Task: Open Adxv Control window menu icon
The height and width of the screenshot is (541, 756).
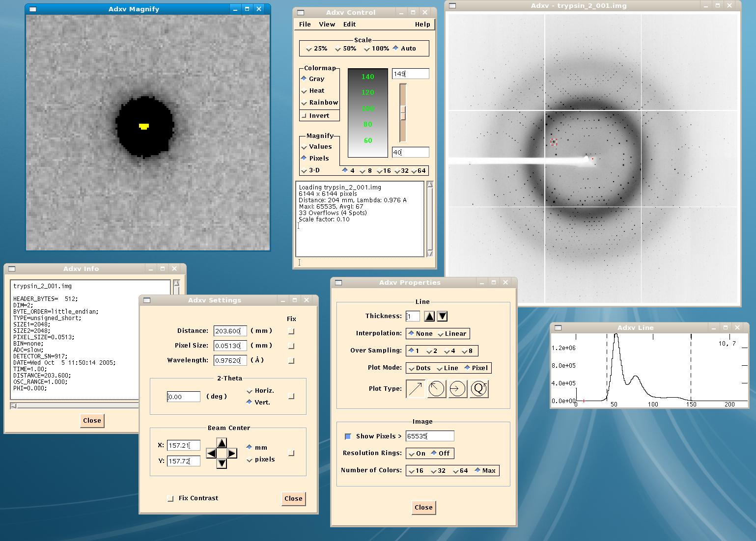Action: pos(301,13)
